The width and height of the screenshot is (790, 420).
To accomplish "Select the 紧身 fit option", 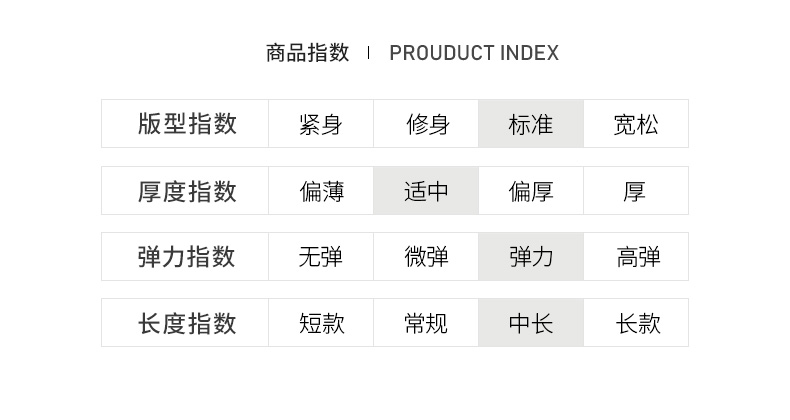I will click(320, 124).
